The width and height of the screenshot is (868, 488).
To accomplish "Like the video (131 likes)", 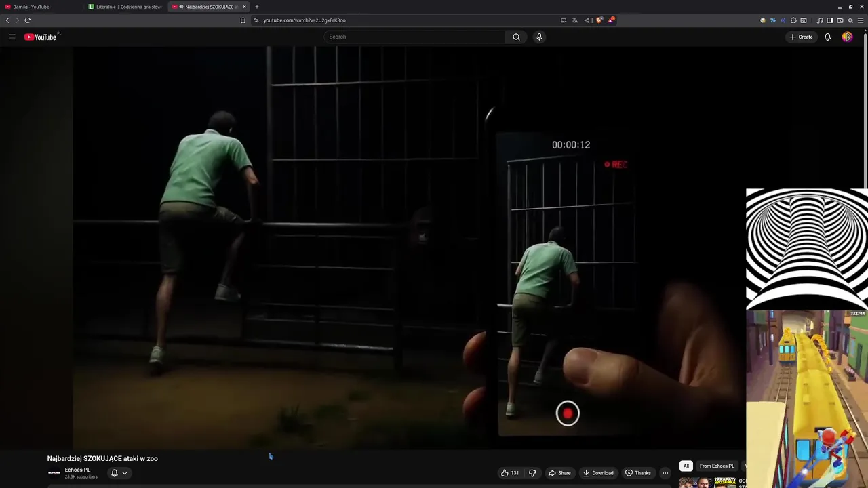I will [510, 473].
